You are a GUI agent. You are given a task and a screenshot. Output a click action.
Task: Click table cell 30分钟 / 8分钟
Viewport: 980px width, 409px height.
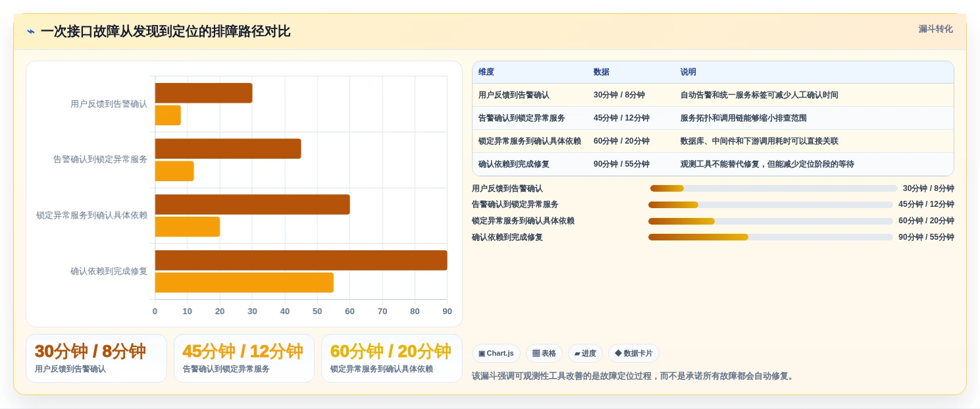pyautogui.click(x=619, y=95)
